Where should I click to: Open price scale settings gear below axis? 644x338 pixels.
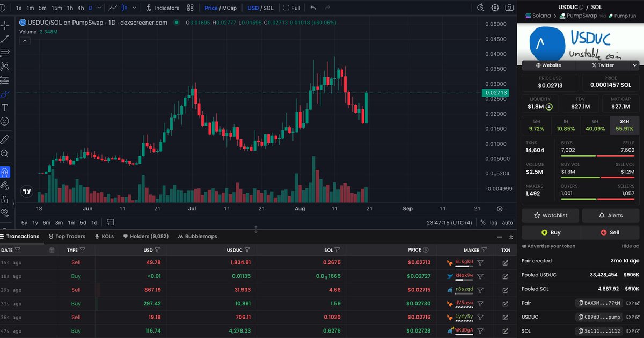pyautogui.click(x=500, y=209)
